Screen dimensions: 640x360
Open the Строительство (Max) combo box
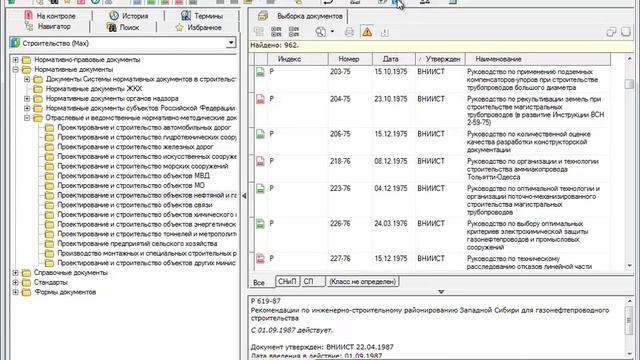(x=231, y=43)
